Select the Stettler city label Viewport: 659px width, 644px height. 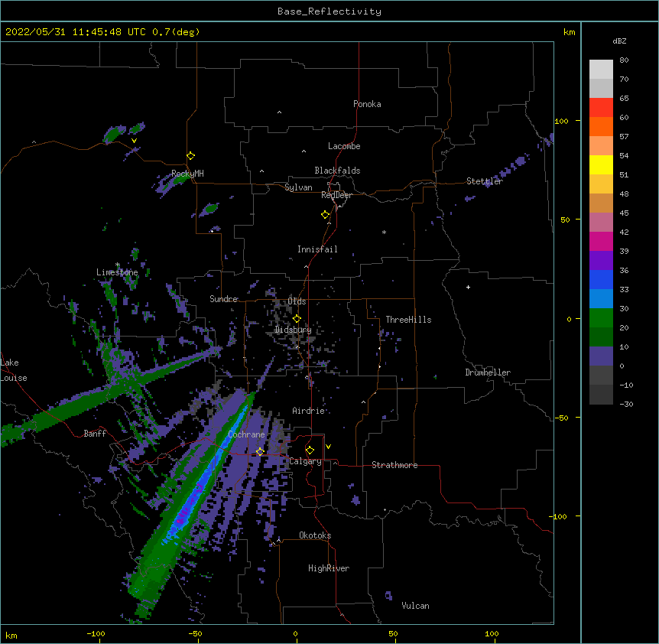485,181
